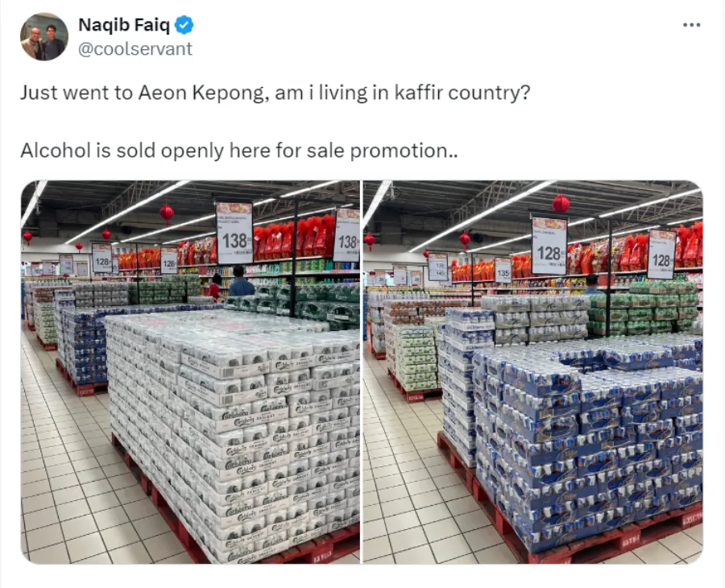Click the rightmost 128 sign in second photo

(x=661, y=254)
